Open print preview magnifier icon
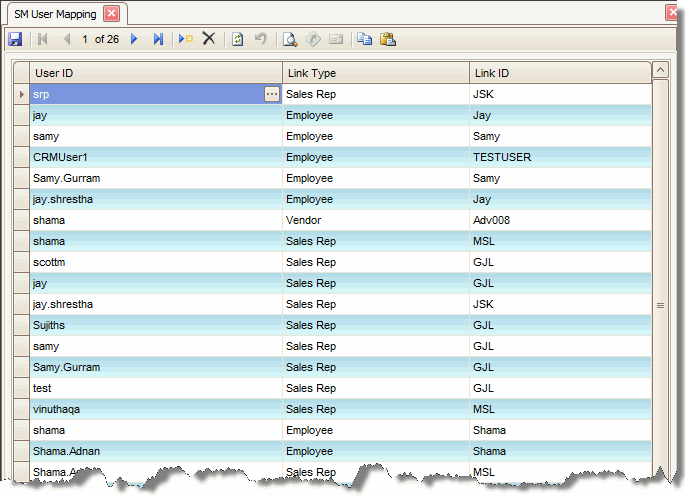 (x=290, y=39)
